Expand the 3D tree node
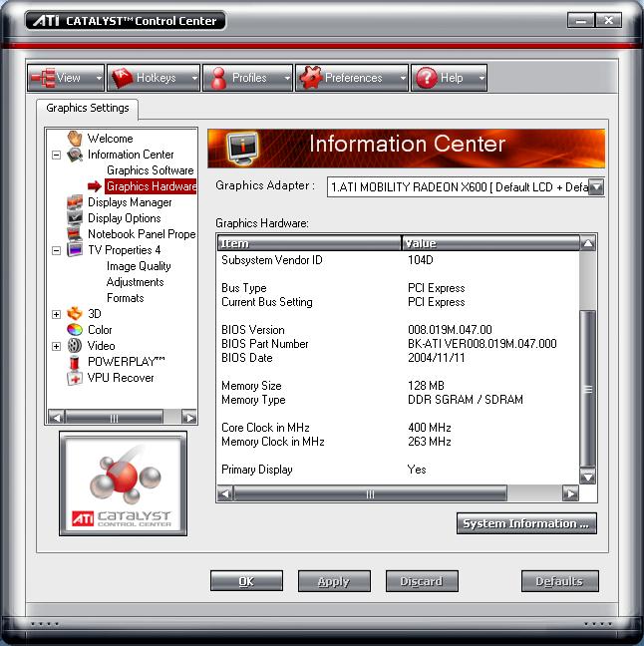Screen dimensions: 644x646 [57, 314]
